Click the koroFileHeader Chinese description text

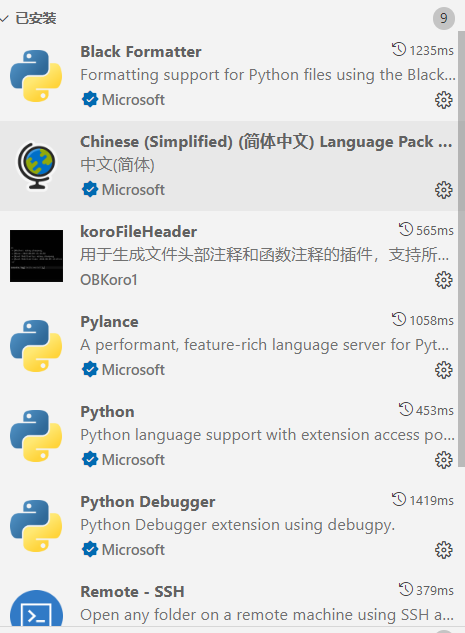coord(264,255)
